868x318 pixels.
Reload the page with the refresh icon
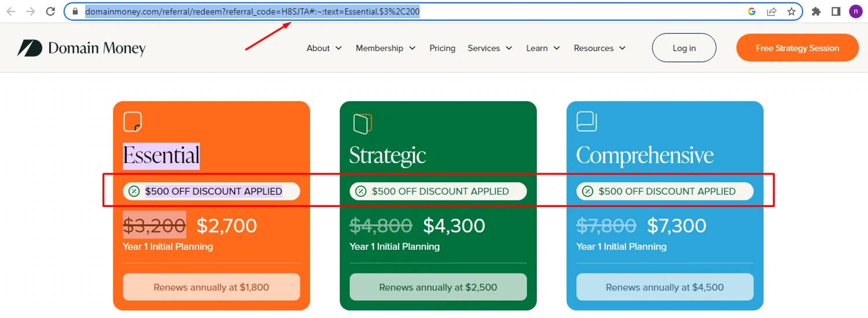(x=51, y=12)
